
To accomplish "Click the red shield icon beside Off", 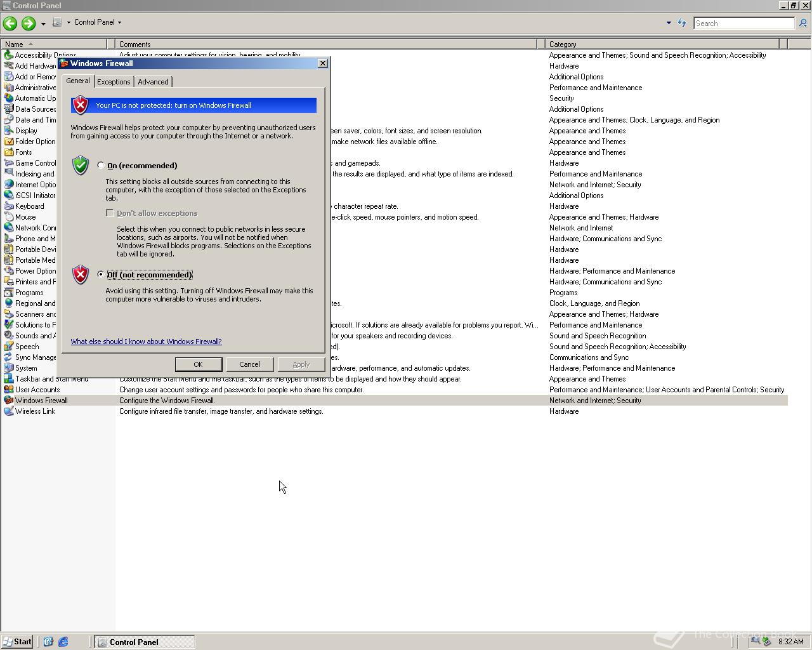I will (81, 274).
